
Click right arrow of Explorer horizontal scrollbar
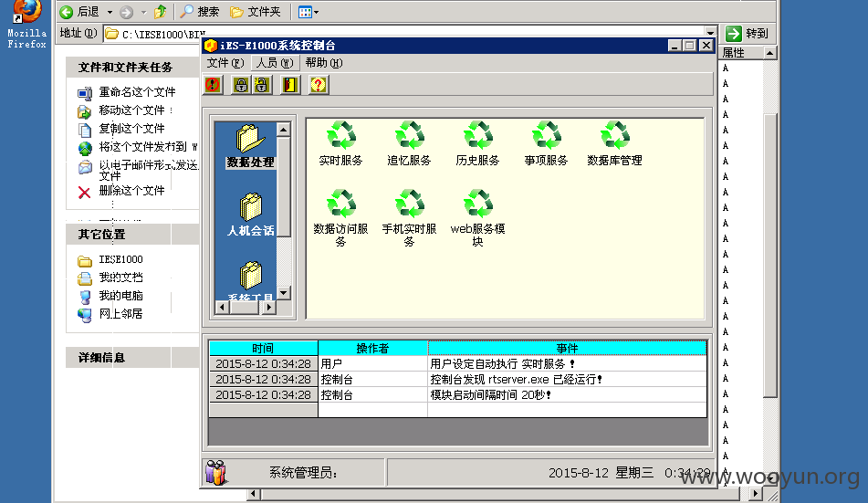point(756,493)
